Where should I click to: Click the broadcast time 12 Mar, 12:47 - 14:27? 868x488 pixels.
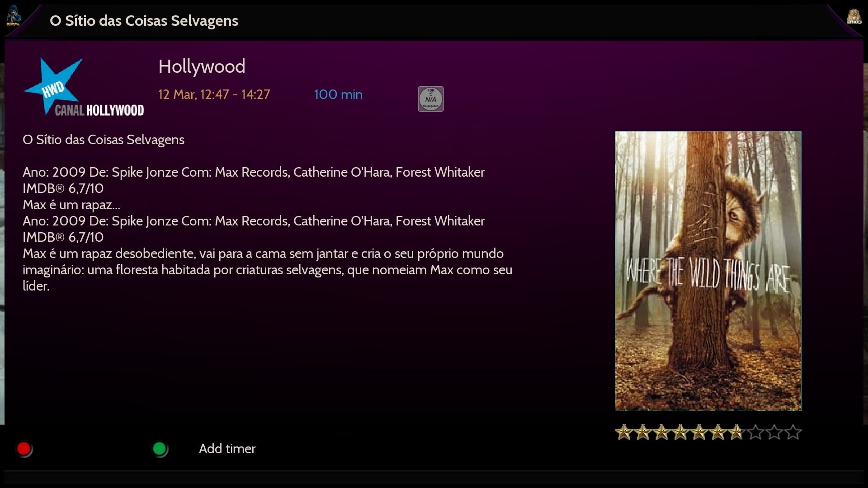214,94
